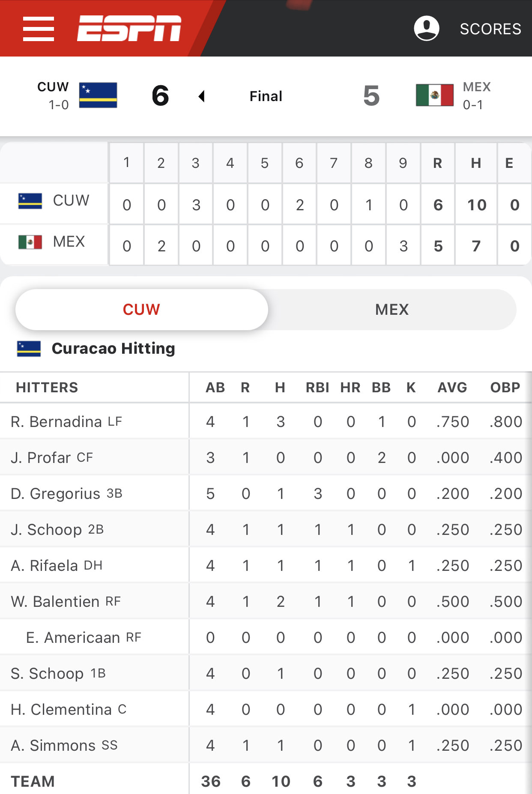Click the Curacao flag in score header

click(98, 95)
